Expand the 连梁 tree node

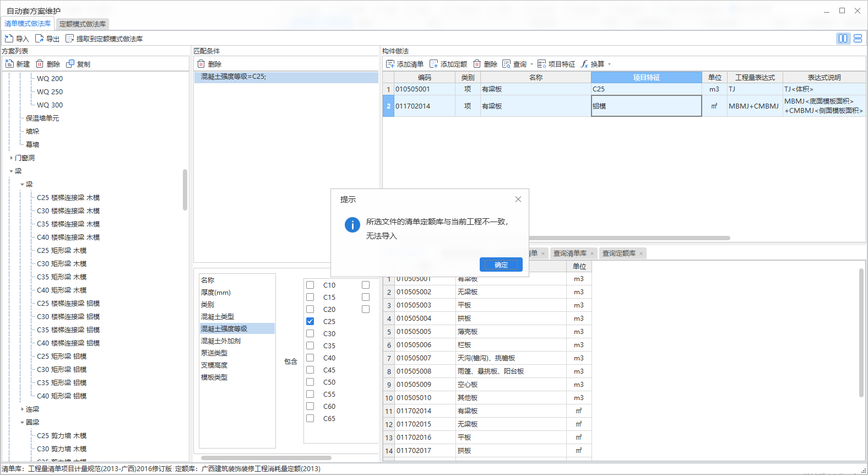pyautogui.click(x=22, y=409)
